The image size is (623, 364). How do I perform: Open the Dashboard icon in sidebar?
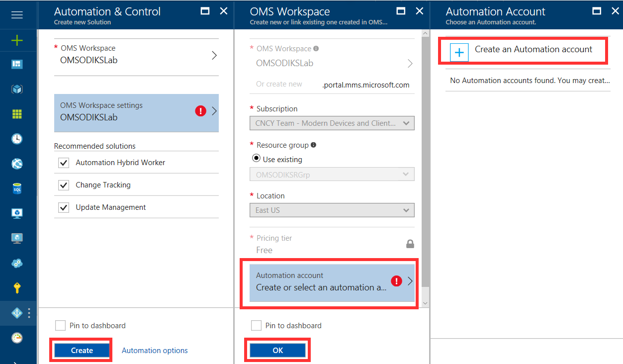(17, 64)
